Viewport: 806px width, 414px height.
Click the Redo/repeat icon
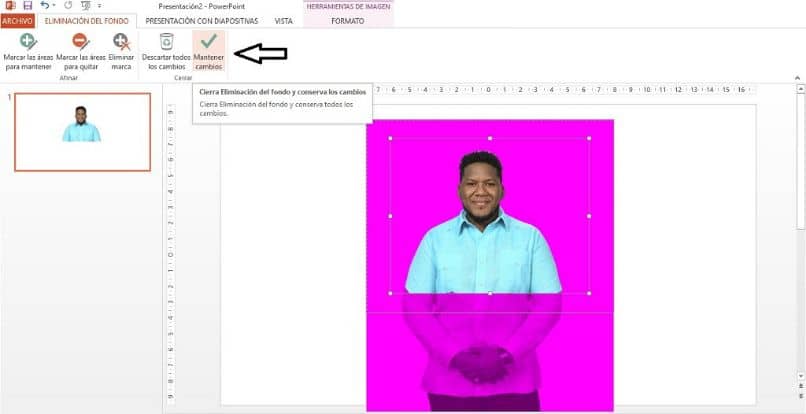(x=68, y=6)
